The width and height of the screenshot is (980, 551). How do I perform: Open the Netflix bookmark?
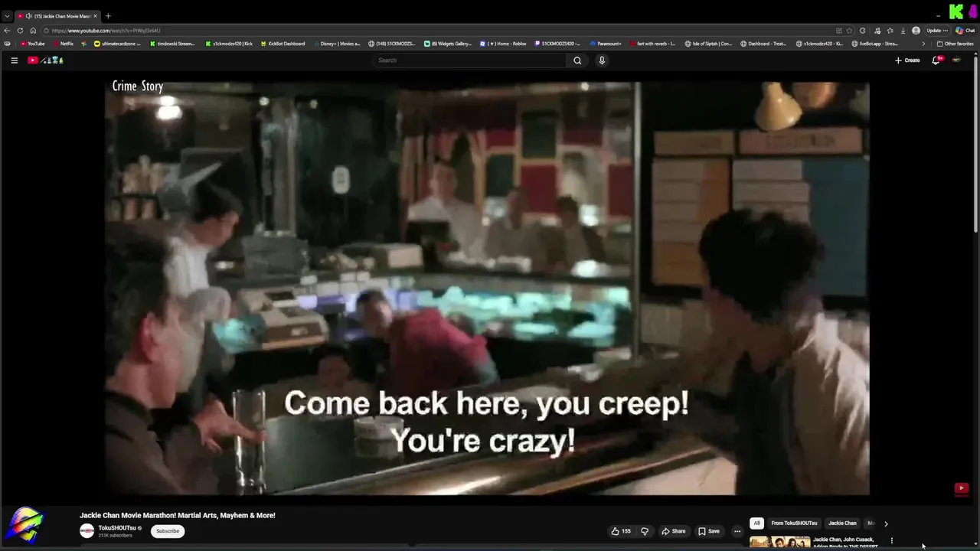(63, 44)
